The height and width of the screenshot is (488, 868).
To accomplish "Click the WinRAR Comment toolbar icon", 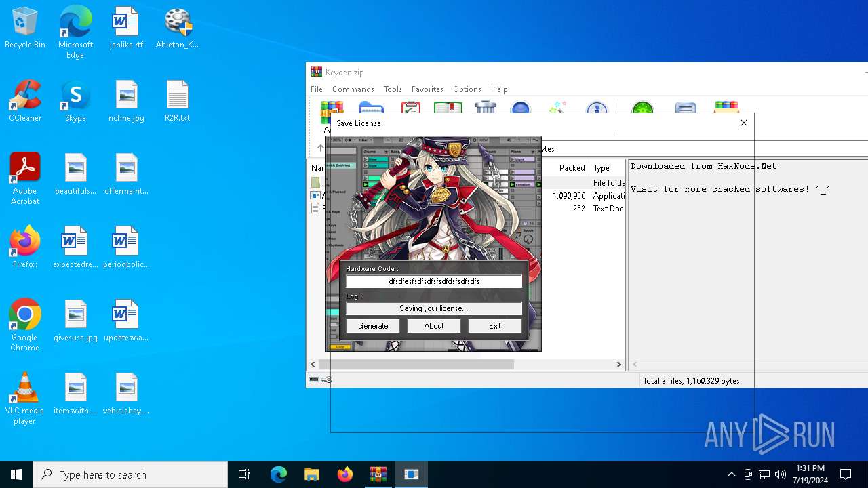I will [x=686, y=107].
